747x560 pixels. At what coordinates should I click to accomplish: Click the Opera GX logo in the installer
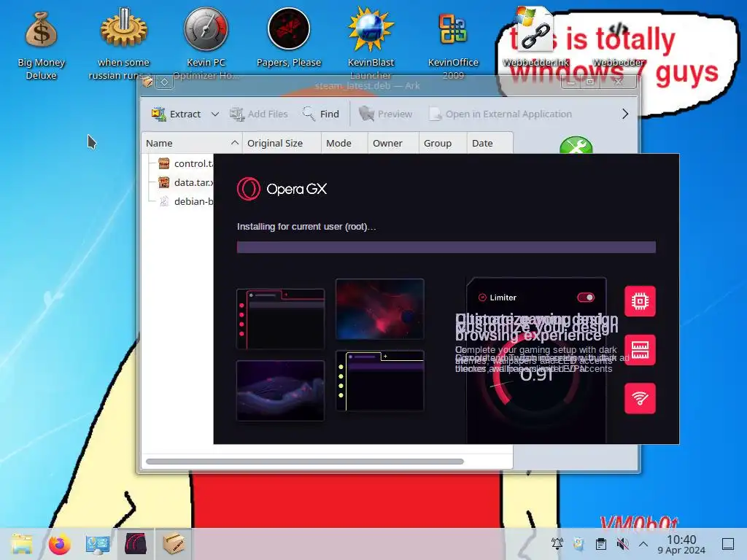[282, 189]
